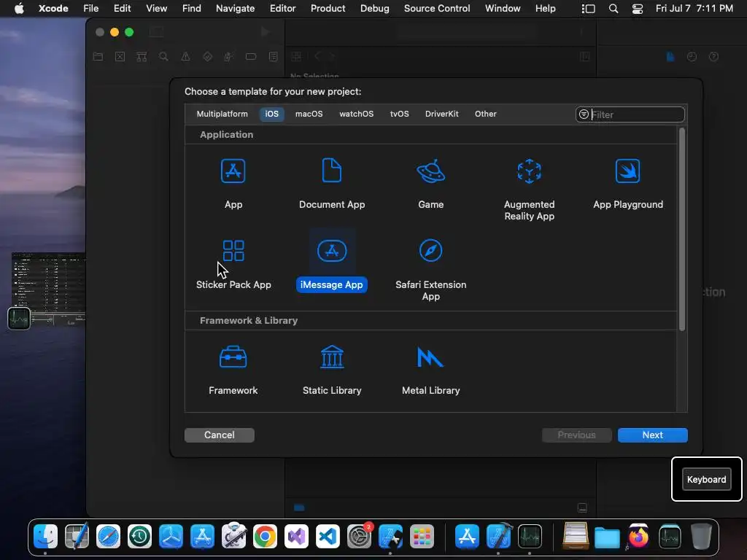The image size is (747, 560).
Task: Open the Product menu
Action: point(328,8)
